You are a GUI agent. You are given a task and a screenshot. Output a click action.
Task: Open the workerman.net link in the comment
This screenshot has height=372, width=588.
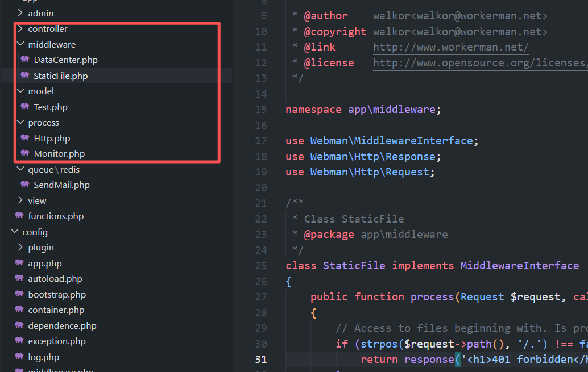coord(451,47)
